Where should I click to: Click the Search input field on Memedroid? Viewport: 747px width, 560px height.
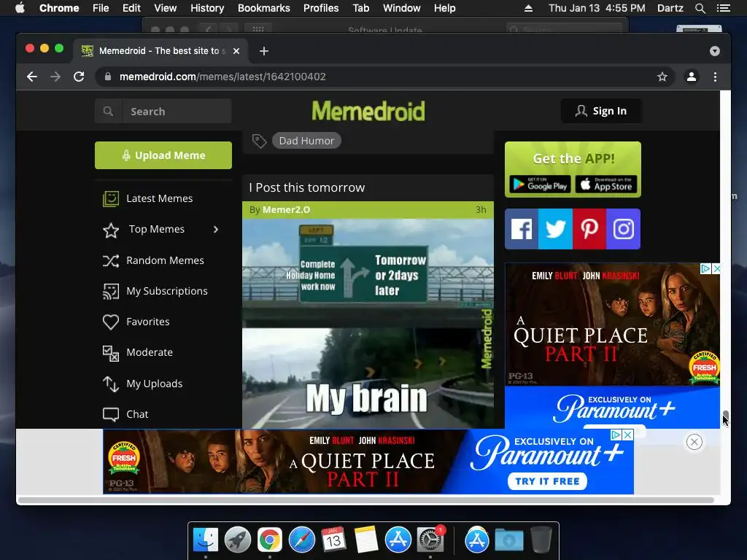[177, 111]
